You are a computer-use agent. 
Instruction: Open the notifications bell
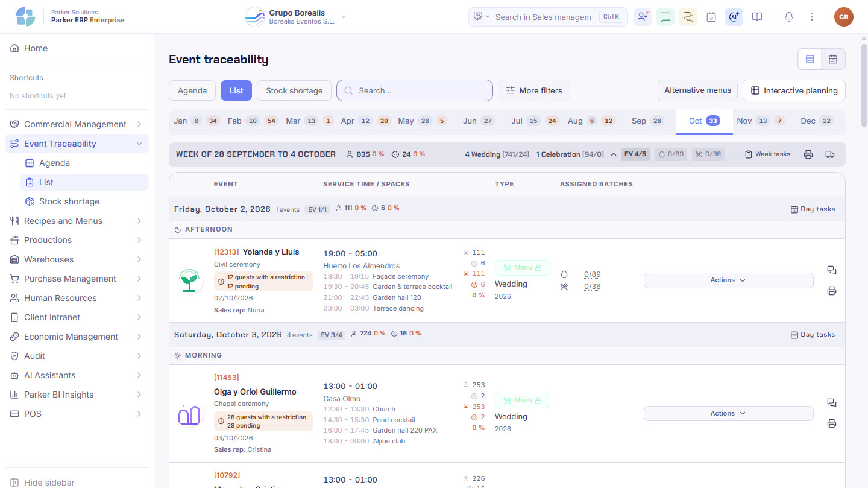click(789, 17)
